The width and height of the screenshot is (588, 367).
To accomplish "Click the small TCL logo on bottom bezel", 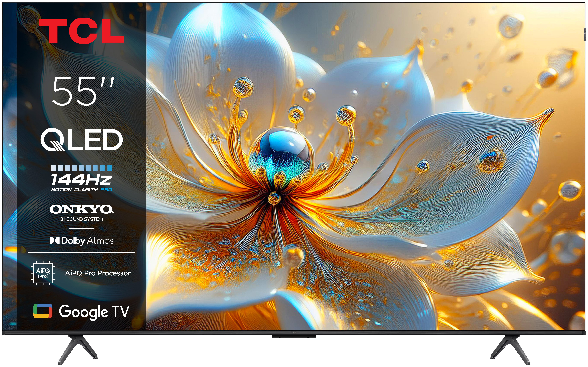I will click(x=294, y=333).
